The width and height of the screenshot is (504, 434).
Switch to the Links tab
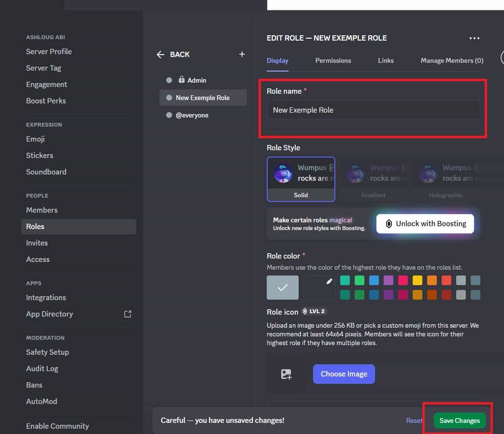point(386,60)
